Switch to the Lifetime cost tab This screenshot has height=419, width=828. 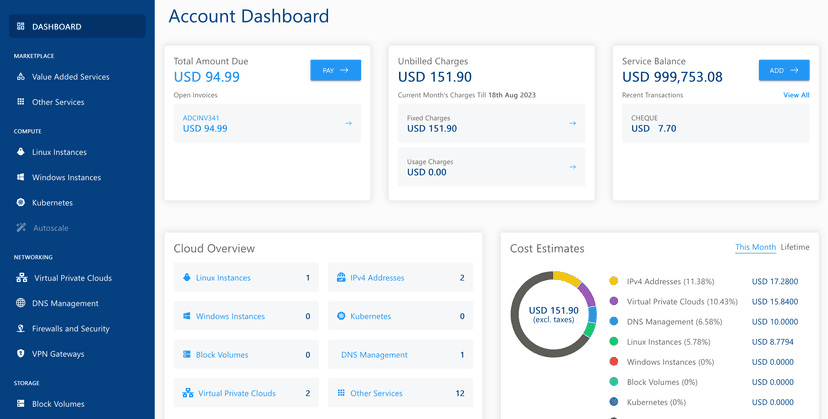[x=795, y=247]
